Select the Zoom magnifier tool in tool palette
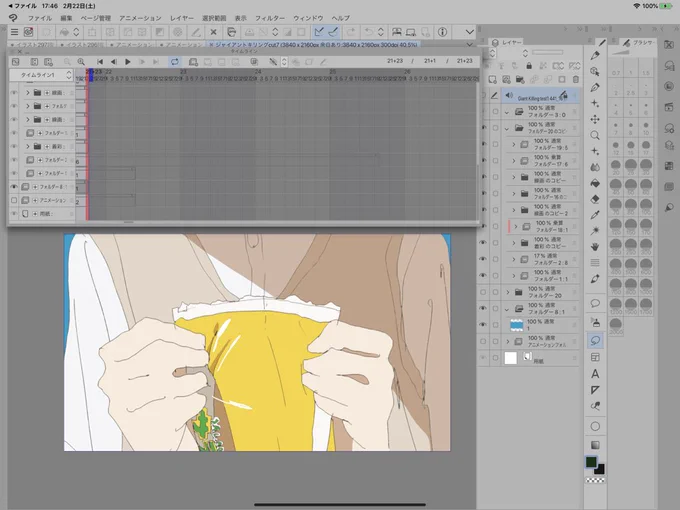 pyautogui.click(x=595, y=135)
